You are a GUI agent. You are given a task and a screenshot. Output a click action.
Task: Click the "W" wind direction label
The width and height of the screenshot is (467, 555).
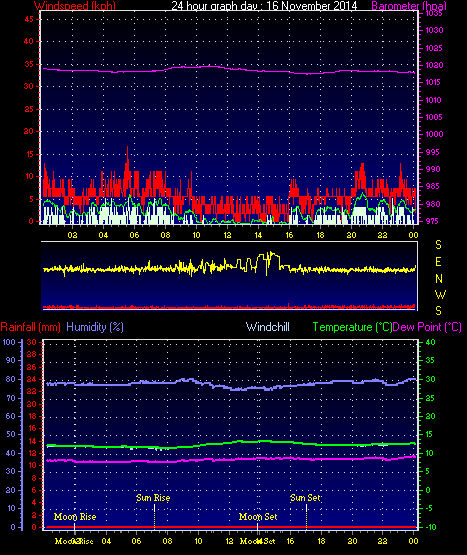tap(440, 294)
